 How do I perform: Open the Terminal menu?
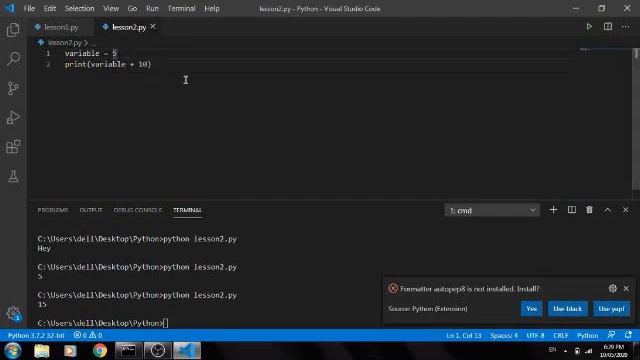point(182,8)
